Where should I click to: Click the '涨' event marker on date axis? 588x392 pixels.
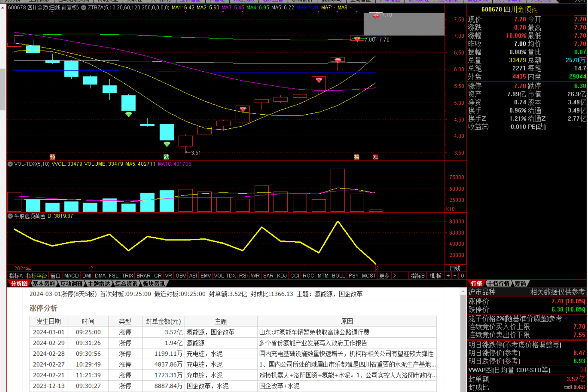pos(375,157)
